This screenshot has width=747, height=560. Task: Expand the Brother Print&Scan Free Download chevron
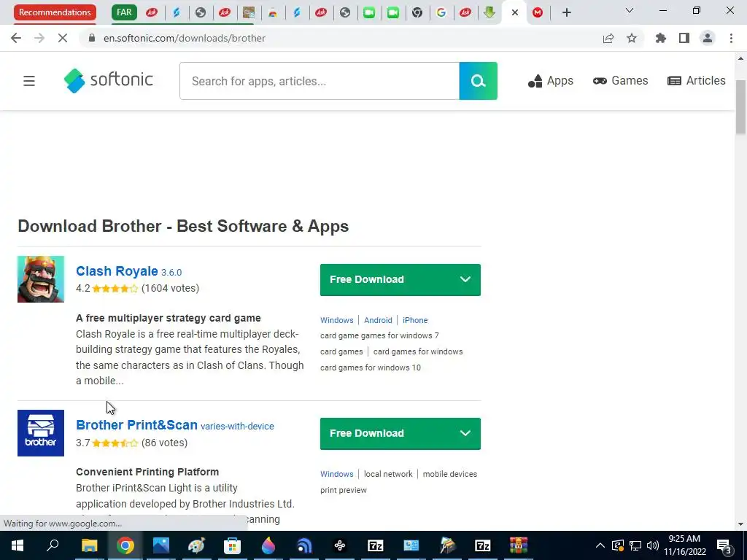pyautogui.click(x=465, y=433)
